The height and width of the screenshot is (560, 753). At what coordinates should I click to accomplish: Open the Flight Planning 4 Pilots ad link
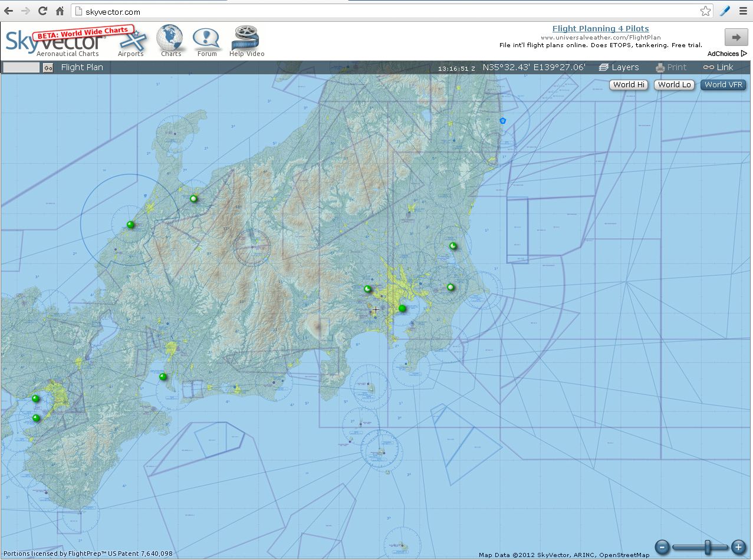coord(600,28)
